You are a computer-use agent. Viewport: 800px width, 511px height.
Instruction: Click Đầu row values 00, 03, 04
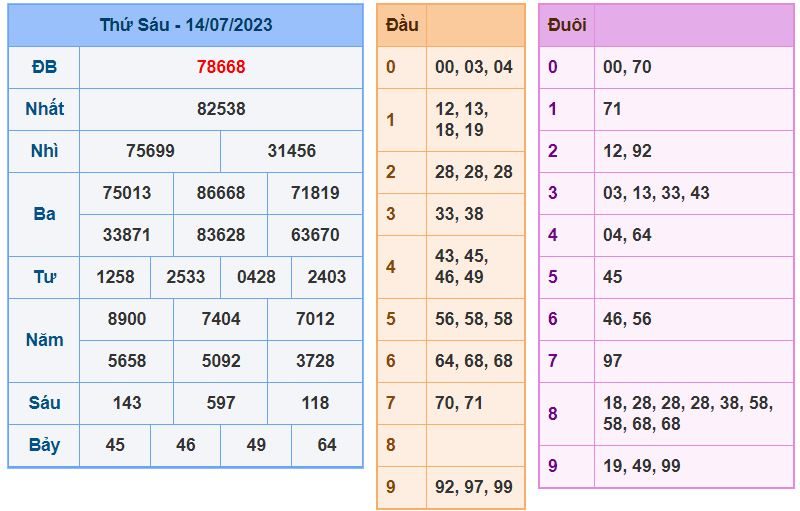pyautogui.click(x=474, y=67)
